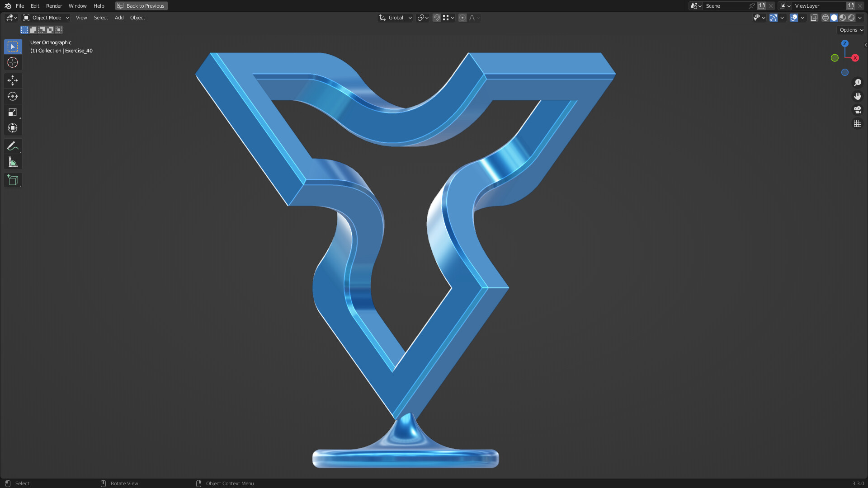
Task: Enable Proportional Editing
Action: pyautogui.click(x=462, y=18)
